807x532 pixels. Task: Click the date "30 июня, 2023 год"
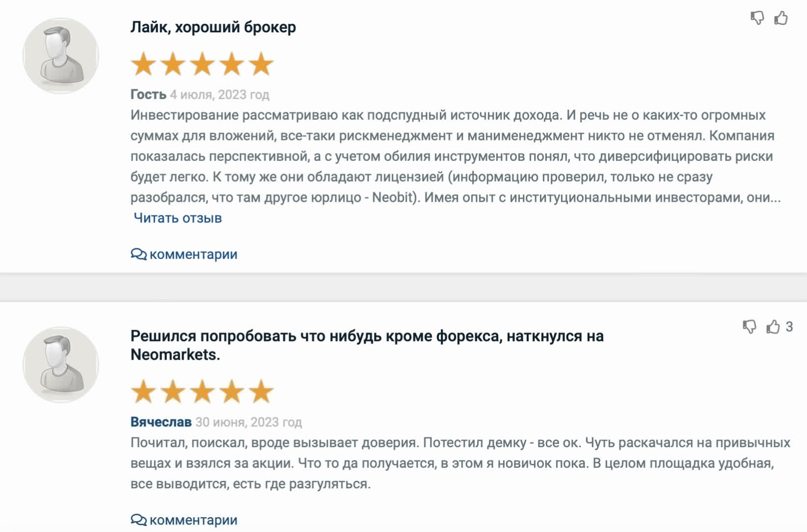coord(248,422)
